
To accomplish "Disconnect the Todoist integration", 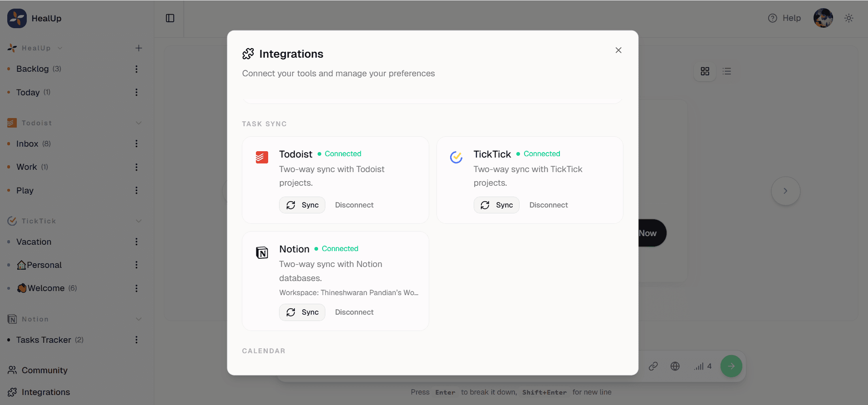I will (354, 205).
